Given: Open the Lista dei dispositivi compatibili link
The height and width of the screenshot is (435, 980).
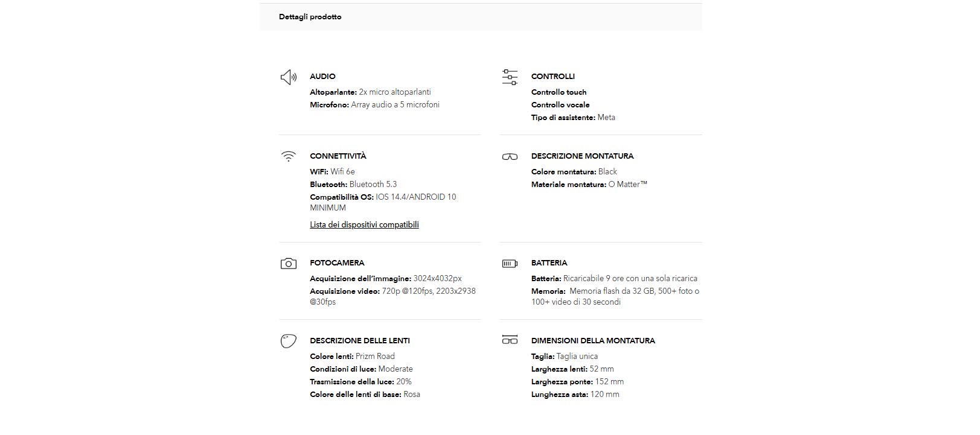Looking at the screenshot, I should coord(364,224).
